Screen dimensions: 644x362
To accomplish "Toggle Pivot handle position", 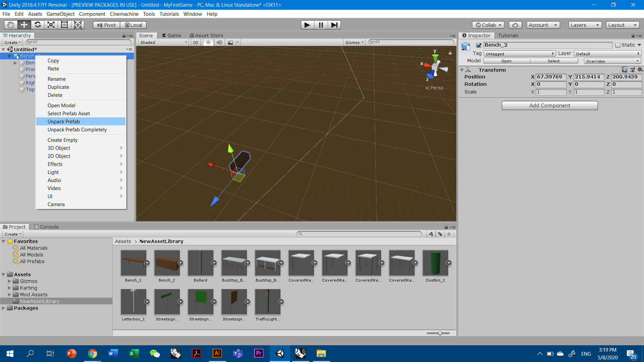I will (x=107, y=25).
